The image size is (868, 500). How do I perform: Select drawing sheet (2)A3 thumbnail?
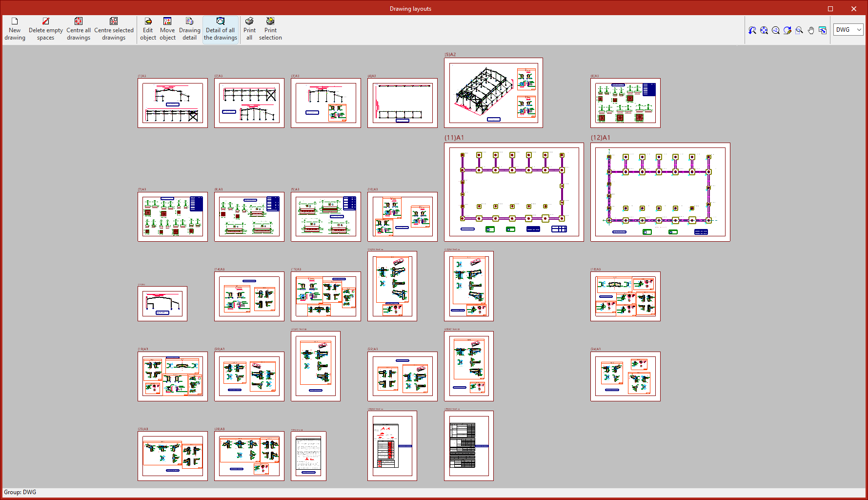[x=249, y=103]
